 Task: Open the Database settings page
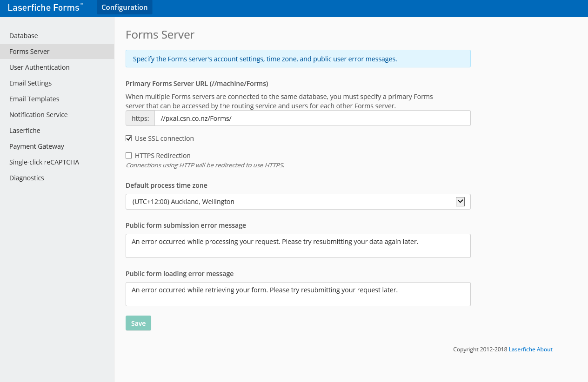tap(24, 36)
